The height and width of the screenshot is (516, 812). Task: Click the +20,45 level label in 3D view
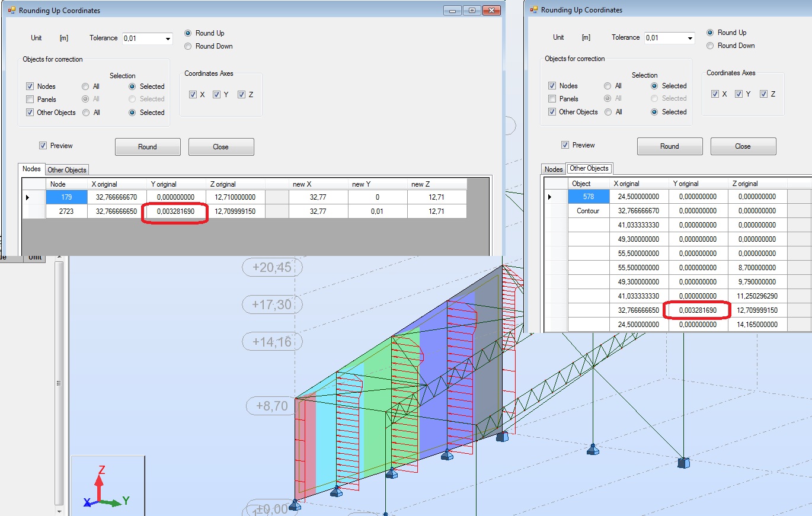pyautogui.click(x=272, y=268)
